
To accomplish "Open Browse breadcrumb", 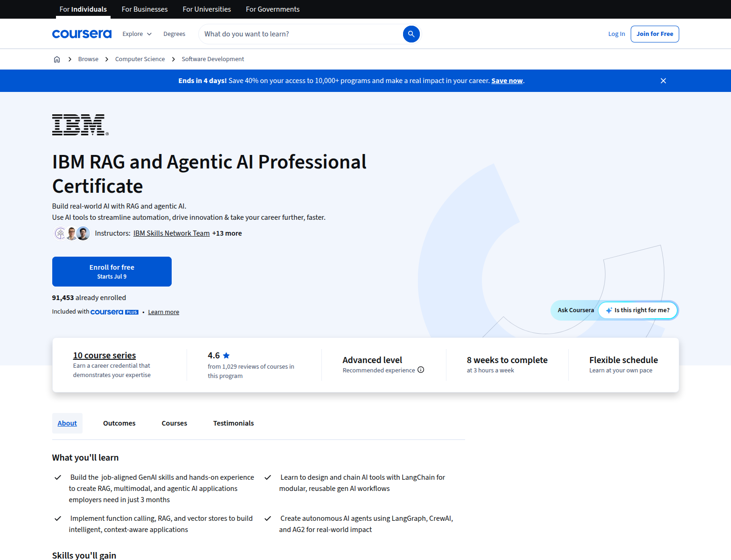I will click(x=88, y=59).
